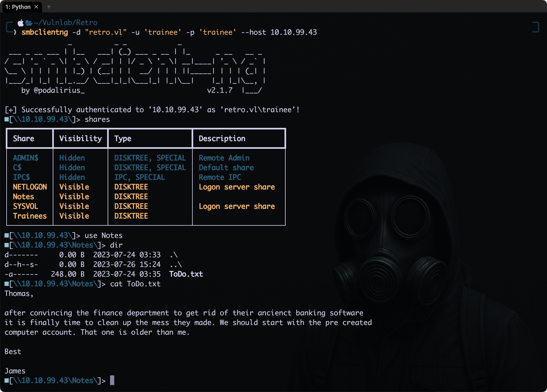Click the terminal cursor at final prompt
The image size is (547, 392).
point(112,380)
